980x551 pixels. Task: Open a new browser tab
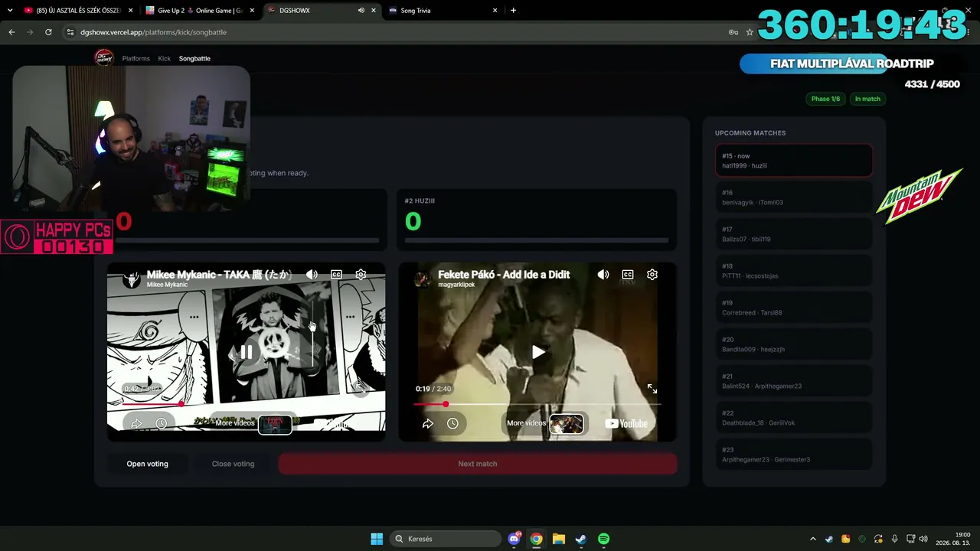point(513,11)
